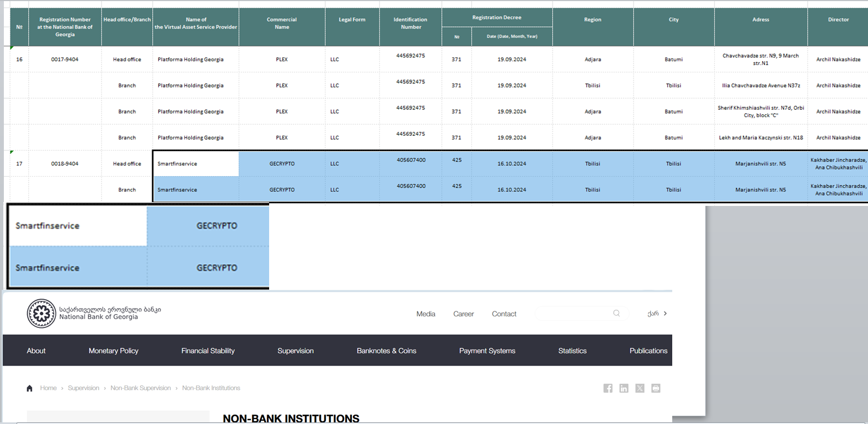Go to the Contact page
Viewport: 868px width, 424px height.
coord(504,314)
